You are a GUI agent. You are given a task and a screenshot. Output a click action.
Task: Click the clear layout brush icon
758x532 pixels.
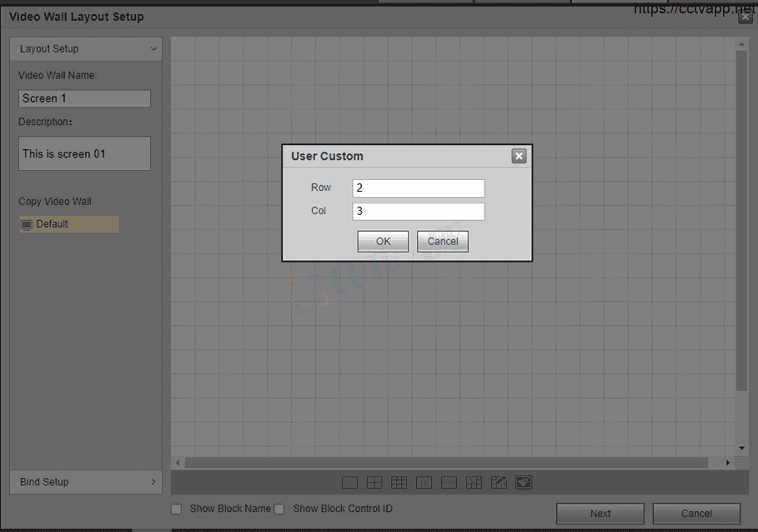524,482
